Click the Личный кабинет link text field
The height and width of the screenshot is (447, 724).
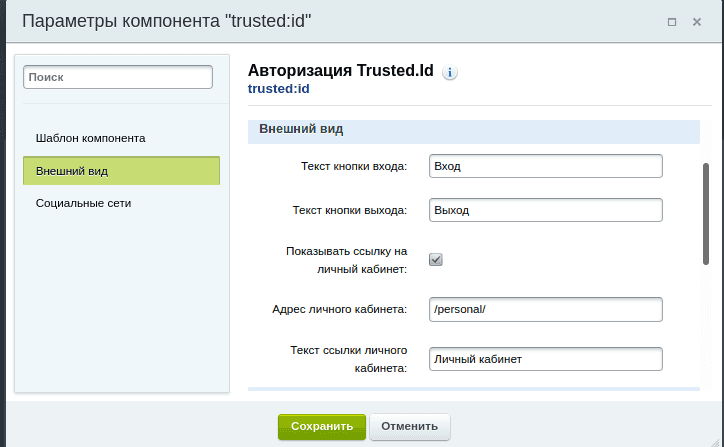(x=546, y=359)
